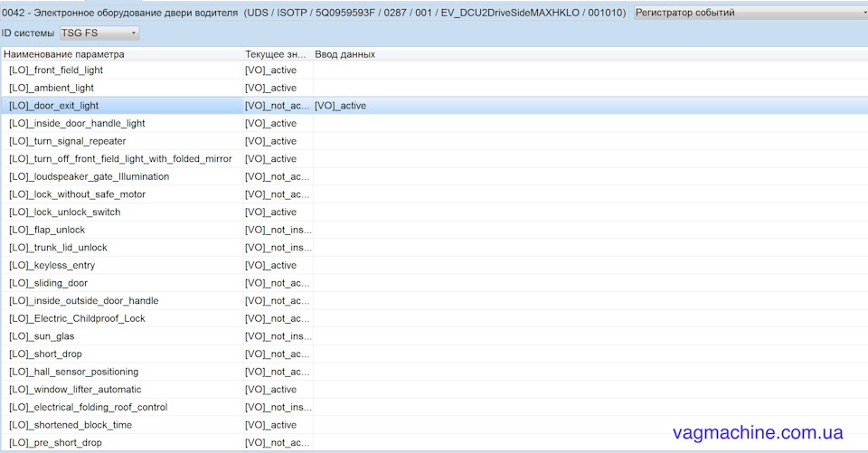Select the [LO]_Electric_Childproof_Lock parameter

coord(77,318)
